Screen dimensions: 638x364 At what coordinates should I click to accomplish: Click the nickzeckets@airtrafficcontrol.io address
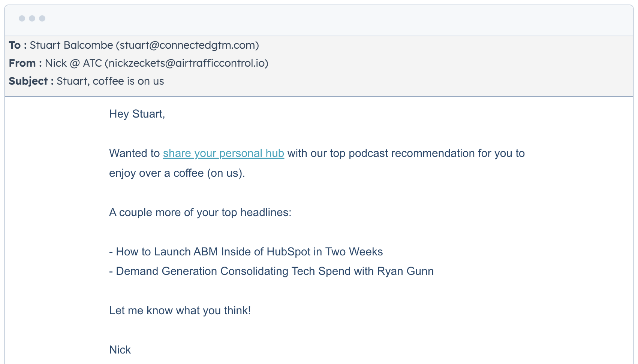click(x=187, y=63)
